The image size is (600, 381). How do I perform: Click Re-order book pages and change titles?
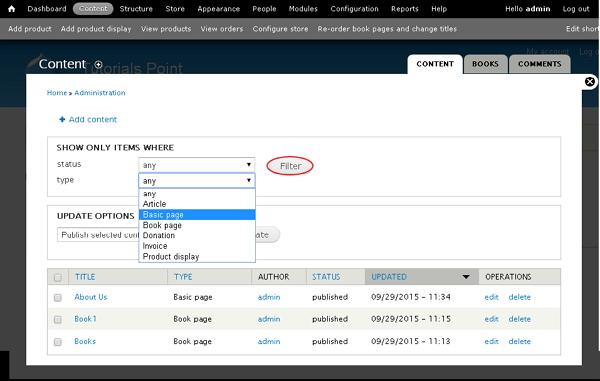[387, 29]
